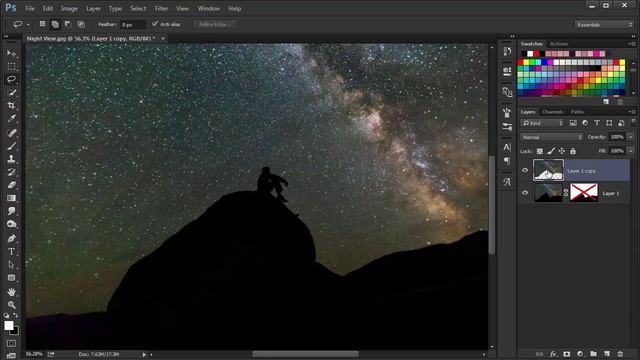This screenshot has height=360, width=640.
Task: Toggle lock transparent pixels
Action: point(540,151)
